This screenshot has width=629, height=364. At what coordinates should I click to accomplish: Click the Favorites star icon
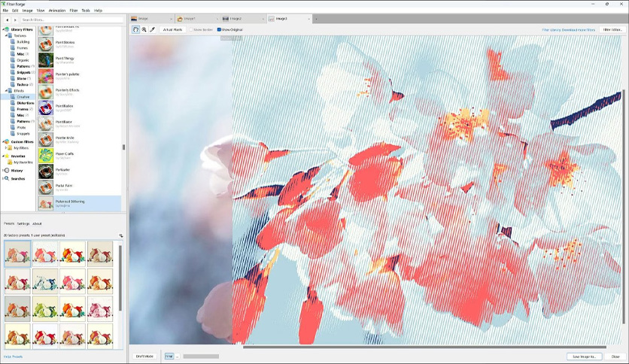pyautogui.click(x=7, y=156)
